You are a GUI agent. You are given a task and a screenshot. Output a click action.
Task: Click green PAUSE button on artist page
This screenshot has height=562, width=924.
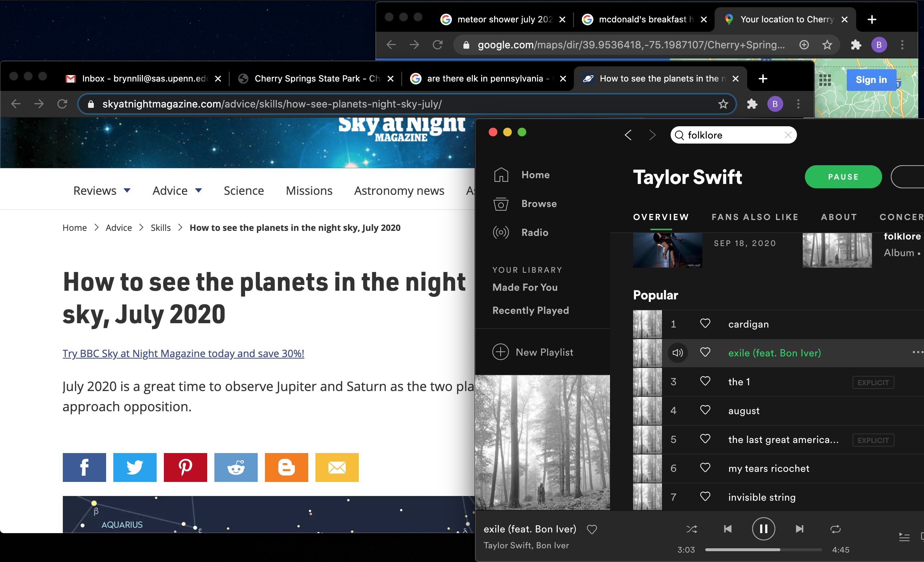click(843, 177)
